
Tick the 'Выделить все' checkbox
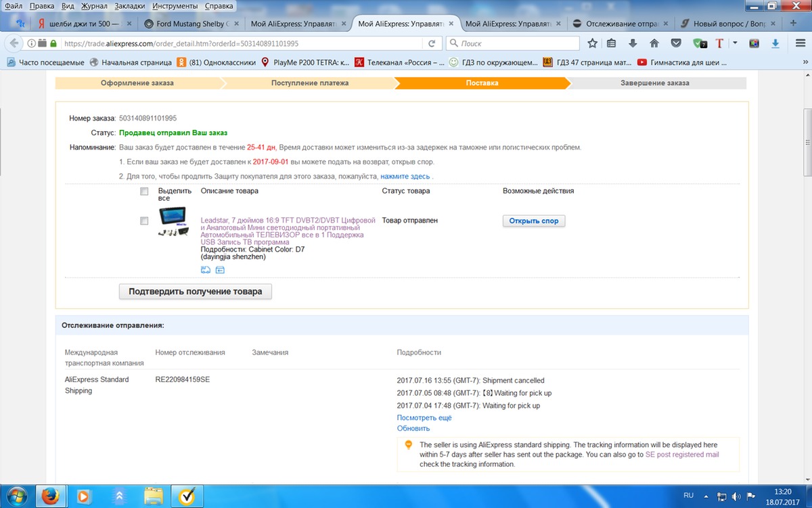(x=144, y=191)
